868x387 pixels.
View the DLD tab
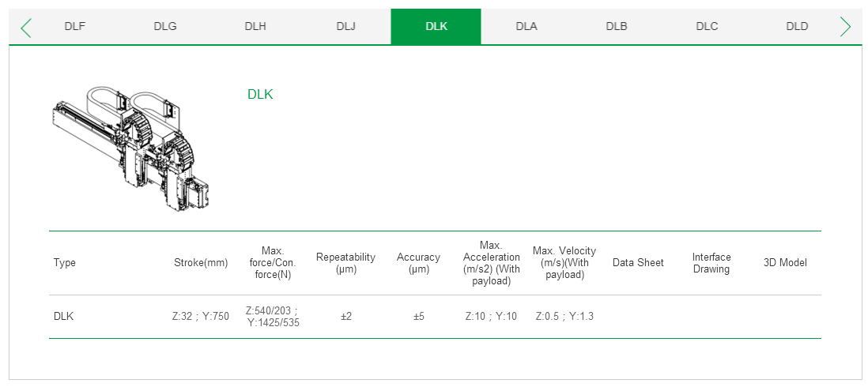797,26
